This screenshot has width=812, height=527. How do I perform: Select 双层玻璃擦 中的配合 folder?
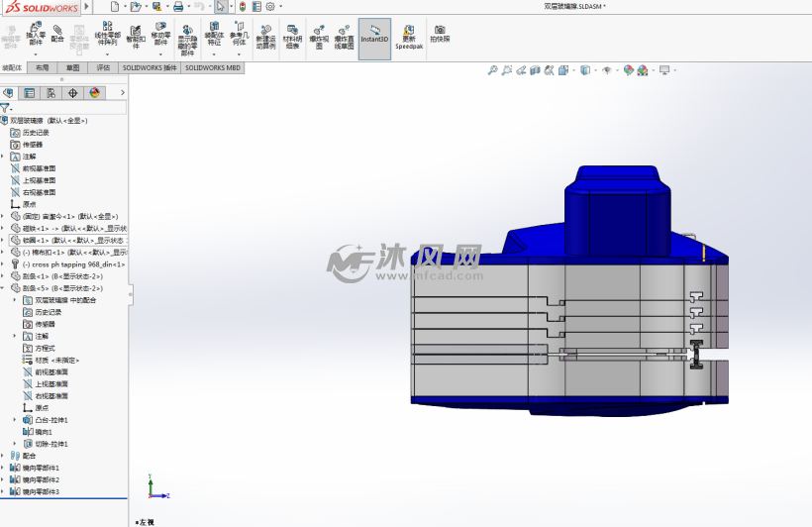click(x=59, y=300)
